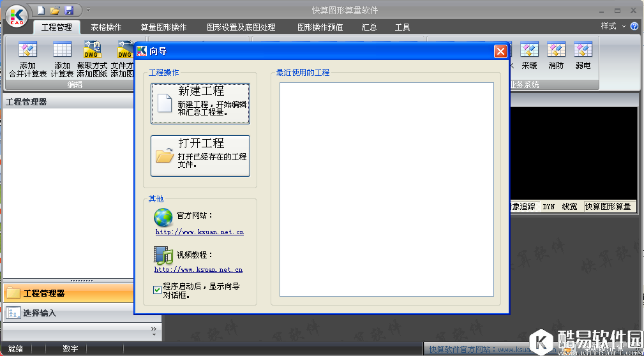Click the 打开工程 button in wizard
This screenshot has width=644, height=356.
pos(200,156)
